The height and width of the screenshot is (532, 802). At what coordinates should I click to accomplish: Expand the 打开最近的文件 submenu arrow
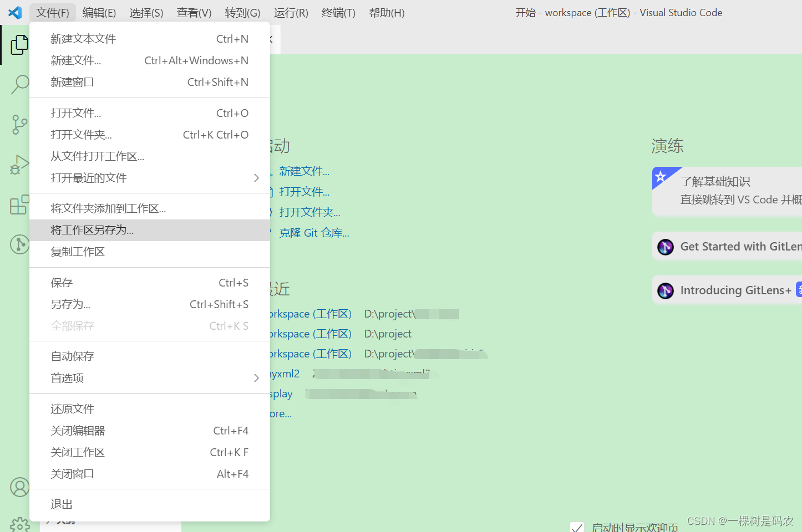[256, 178]
